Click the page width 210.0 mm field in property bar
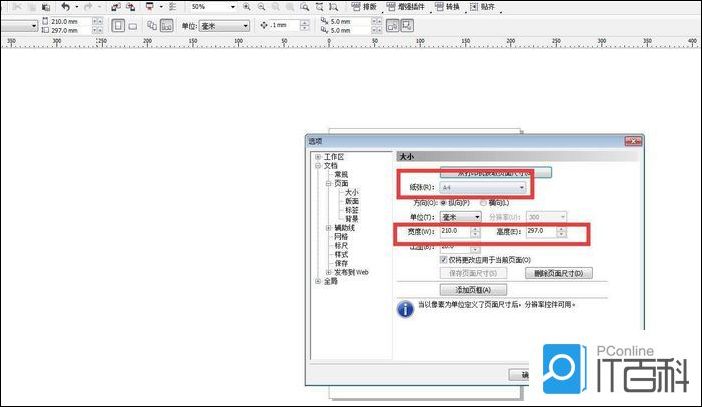702x407 pixels. (x=71, y=21)
